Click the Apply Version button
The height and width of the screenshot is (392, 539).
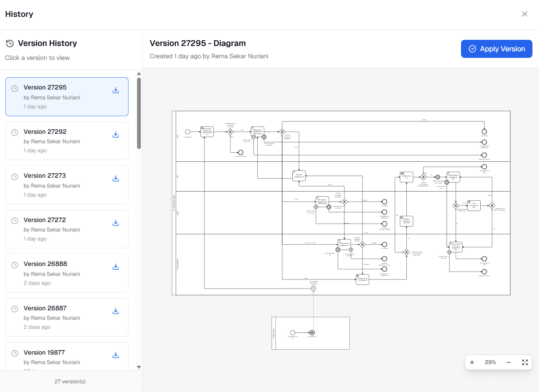[x=496, y=48]
